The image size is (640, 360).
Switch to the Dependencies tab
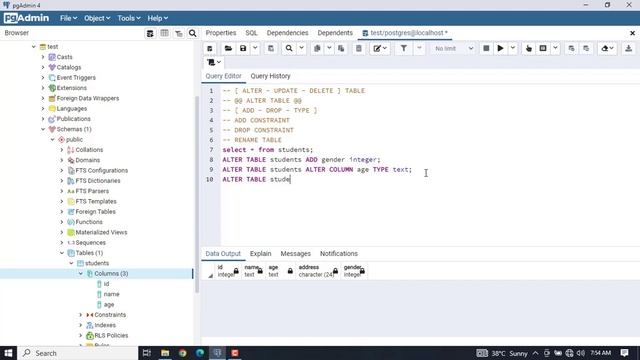pyautogui.click(x=287, y=33)
